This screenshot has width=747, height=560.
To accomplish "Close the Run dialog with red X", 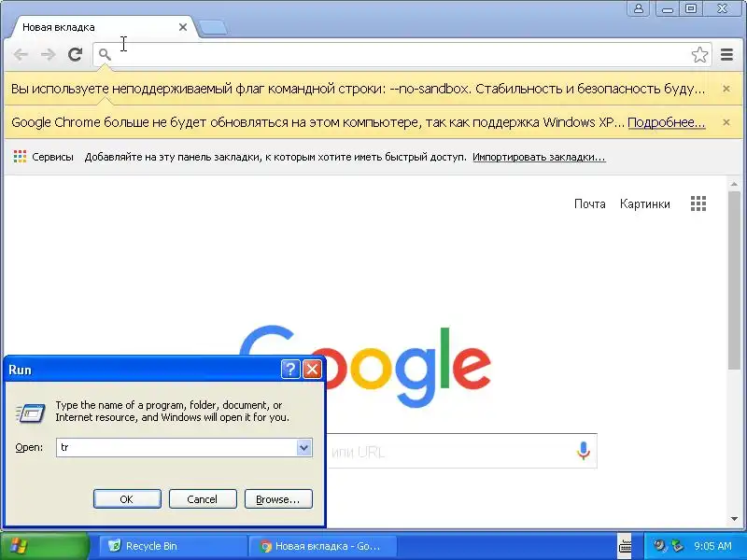I will click(313, 369).
